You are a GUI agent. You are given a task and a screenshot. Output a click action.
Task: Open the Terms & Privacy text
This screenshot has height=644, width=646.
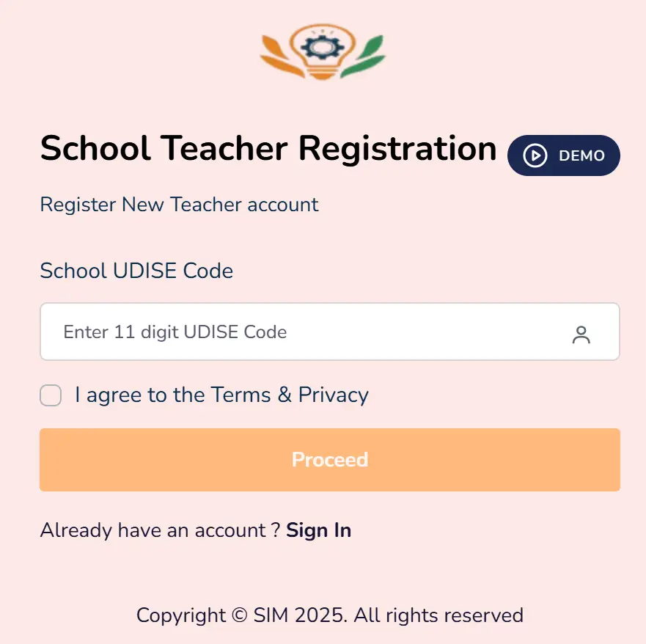click(x=290, y=395)
